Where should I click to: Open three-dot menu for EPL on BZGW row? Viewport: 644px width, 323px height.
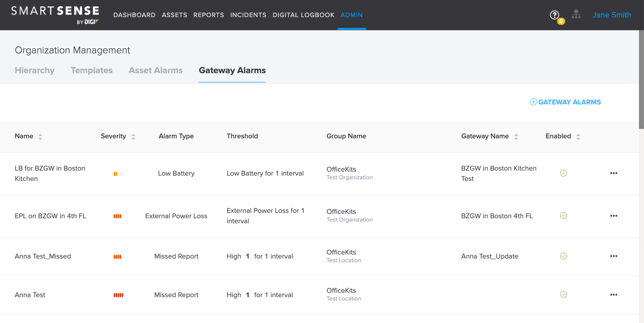coord(613,216)
